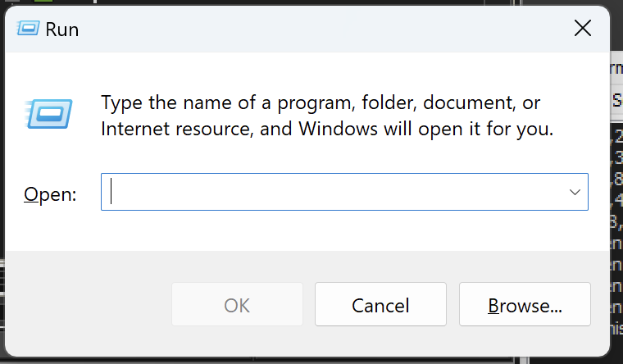Open the Browse... file picker
This screenshot has height=364, width=623.
click(525, 306)
